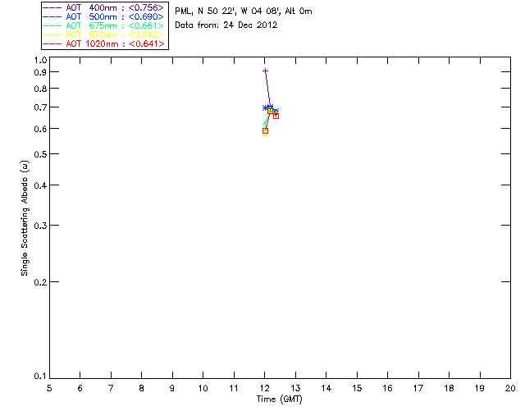Click the 0.2 tick label on y-axis
This screenshot has height=420, width=525.
(x=40, y=282)
